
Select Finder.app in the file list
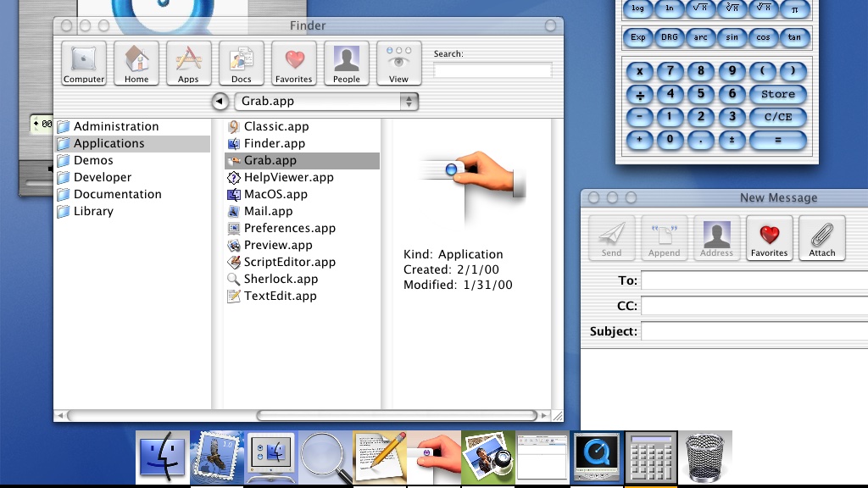[x=303, y=143]
